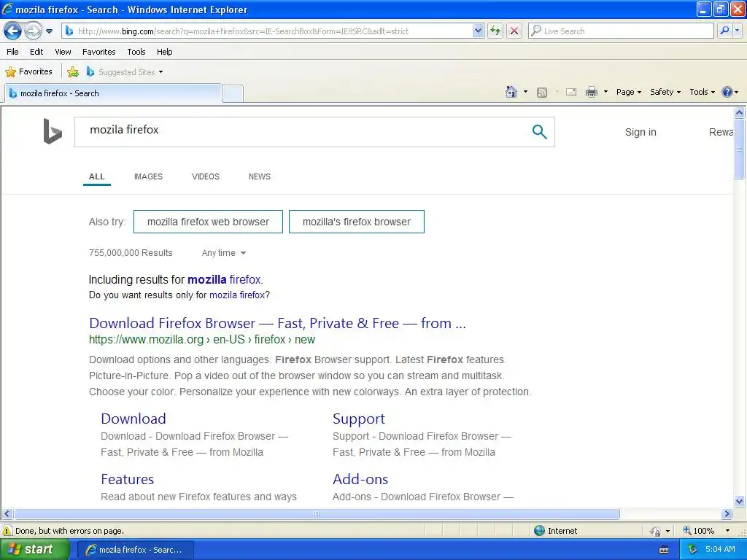Image resolution: width=747 pixels, height=560 pixels.
Task: Click the Refresh page button
Action: click(x=495, y=31)
